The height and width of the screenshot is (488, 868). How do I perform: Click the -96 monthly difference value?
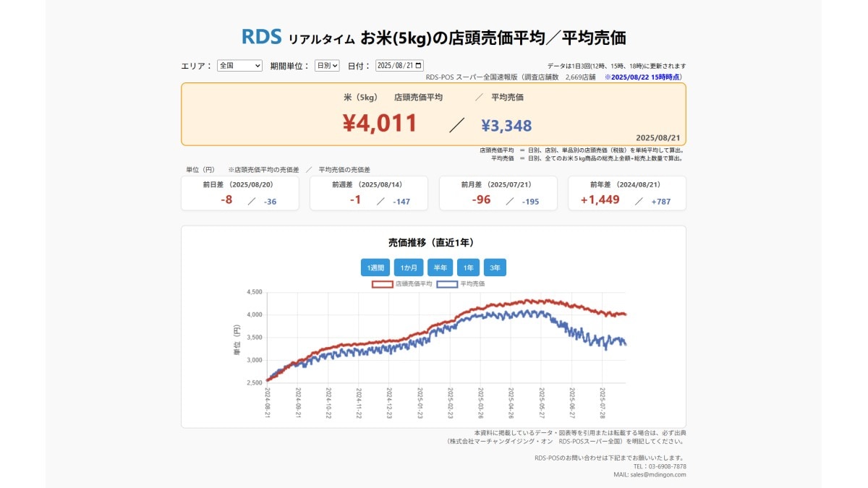pos(480,200)
